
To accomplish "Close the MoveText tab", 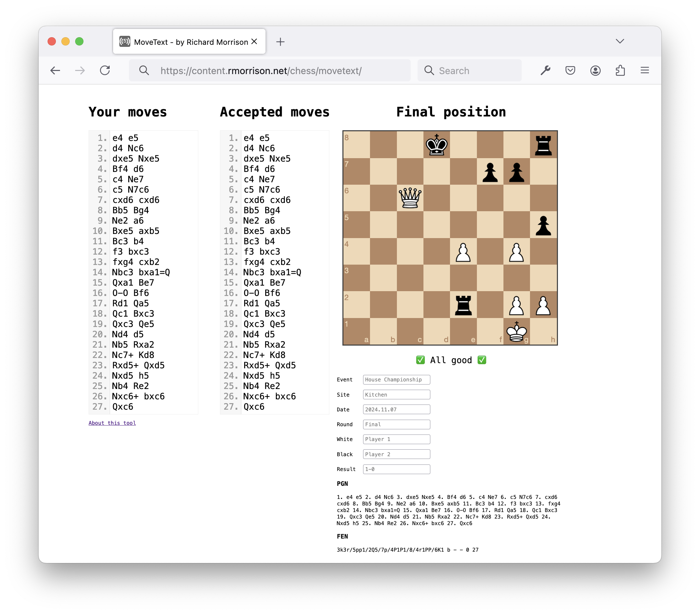I will [254, 42].
